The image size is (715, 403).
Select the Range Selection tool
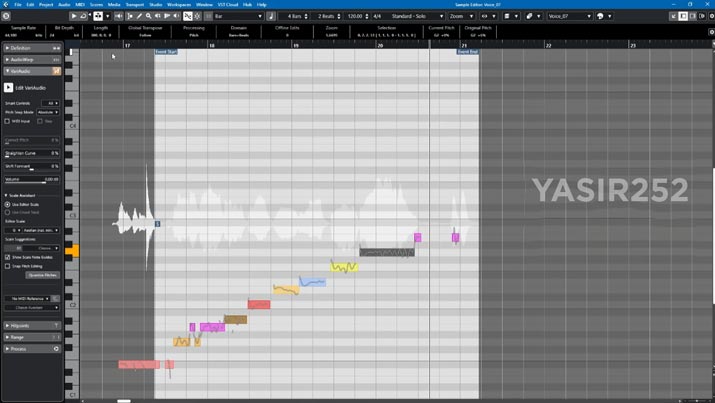click(130, 16)
